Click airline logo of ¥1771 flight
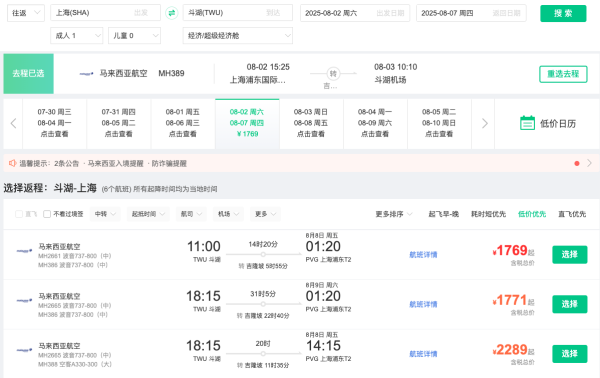The image size is (600, 378). [x=24, y=301]
